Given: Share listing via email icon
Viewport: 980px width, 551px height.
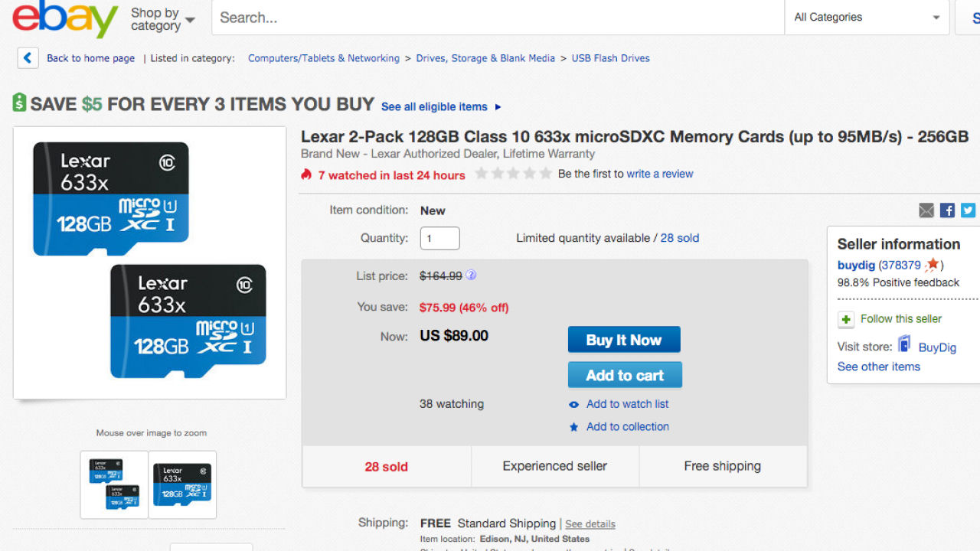Looking at the screenshot, I should [x=926, y=210].
